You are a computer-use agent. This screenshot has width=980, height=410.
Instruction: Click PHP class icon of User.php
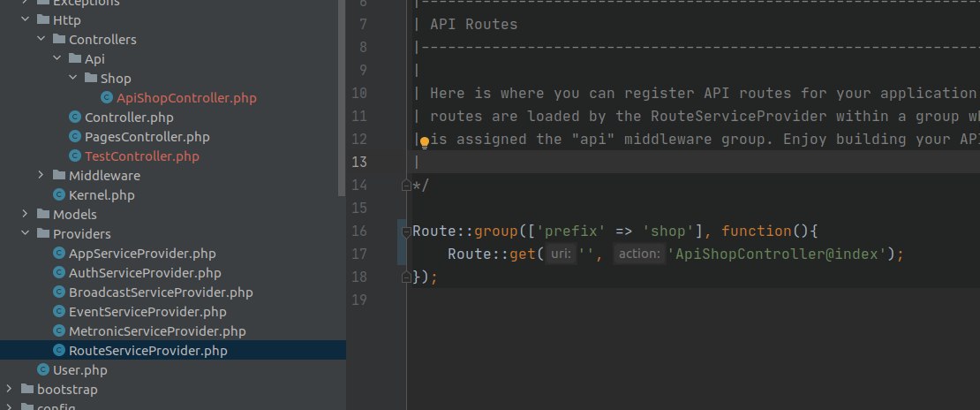coord(43,369)
